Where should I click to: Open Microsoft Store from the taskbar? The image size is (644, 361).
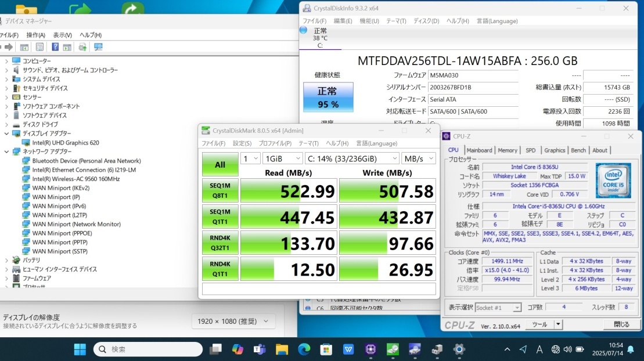click(x=326, y=349)
